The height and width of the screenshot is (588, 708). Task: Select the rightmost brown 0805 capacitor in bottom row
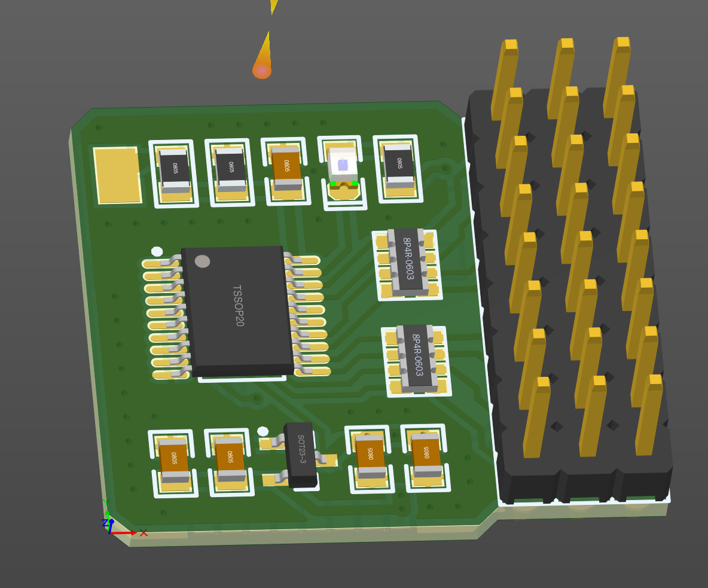coord(426,454)
